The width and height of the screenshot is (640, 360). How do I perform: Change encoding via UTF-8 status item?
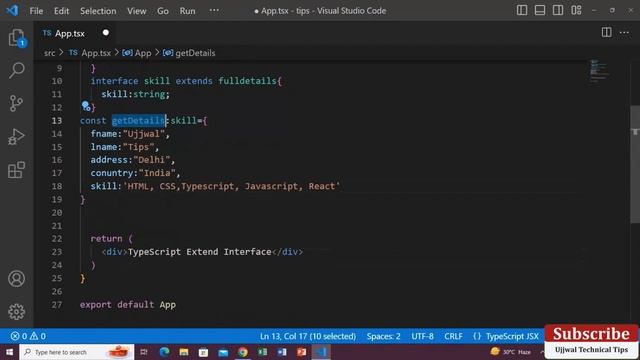click(422, 336)
